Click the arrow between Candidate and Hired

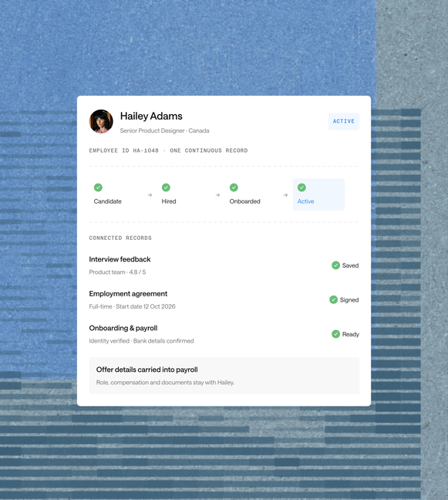pos(150,195)
